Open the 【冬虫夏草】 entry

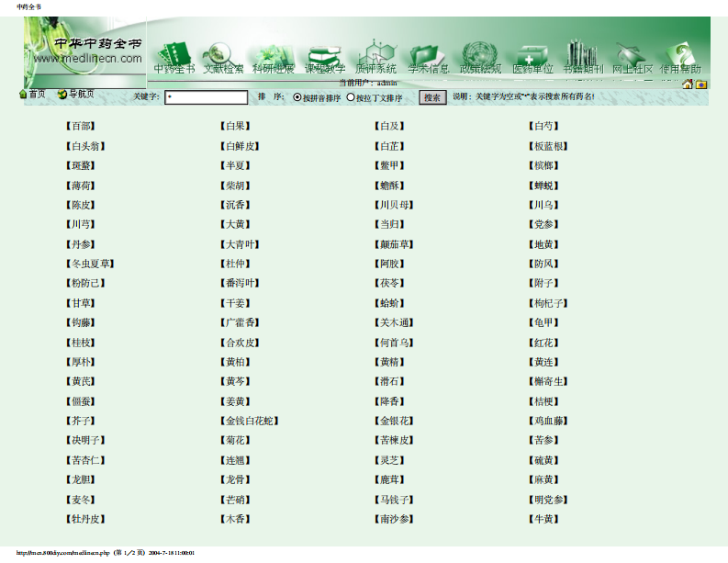pyautogui.click(x=90, y=264)
